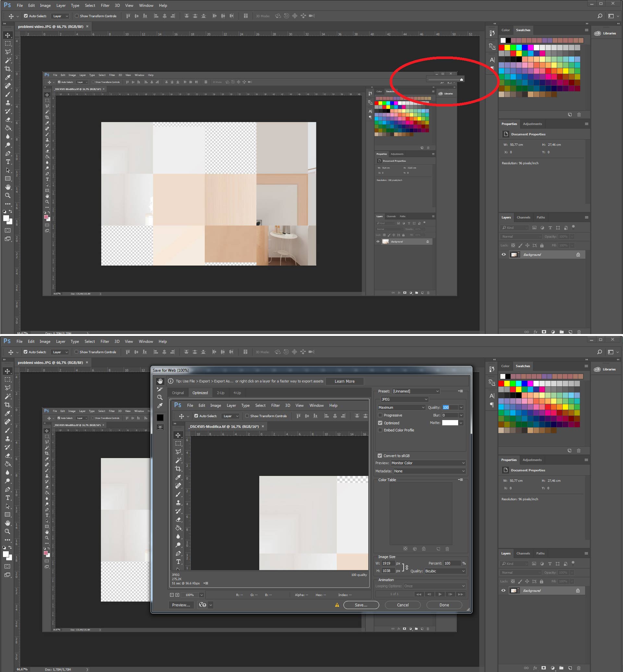Screen dimensions: 623x672
Task: Open the Preset dropdown showing [Unnamed]
Action: [x=416, y=391]
